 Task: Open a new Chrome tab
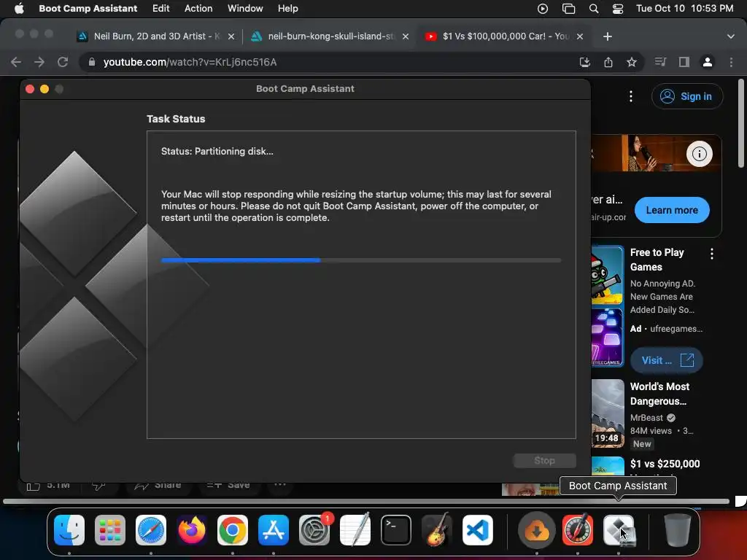pyautogui.click(x=608, y=36)
